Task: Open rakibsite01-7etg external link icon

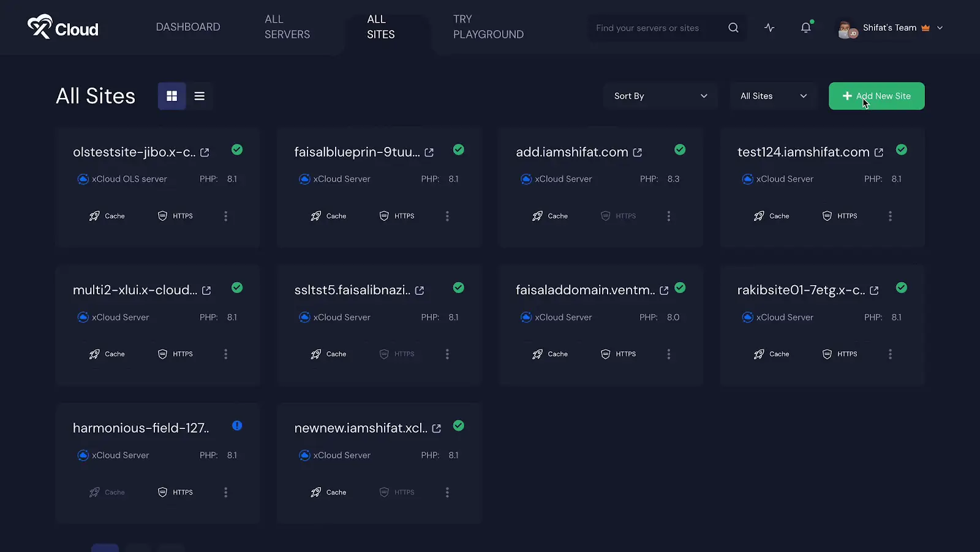Action: click(x=874, y=291)
